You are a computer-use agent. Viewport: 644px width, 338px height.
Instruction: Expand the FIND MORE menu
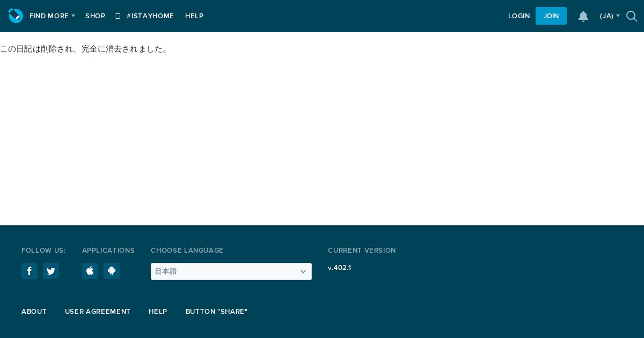[52, 16]
